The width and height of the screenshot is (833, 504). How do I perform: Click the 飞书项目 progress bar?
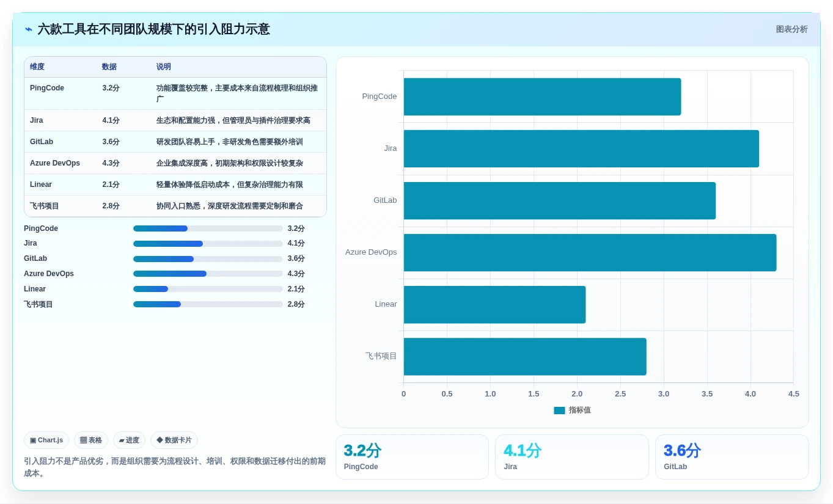coord(208,304)
